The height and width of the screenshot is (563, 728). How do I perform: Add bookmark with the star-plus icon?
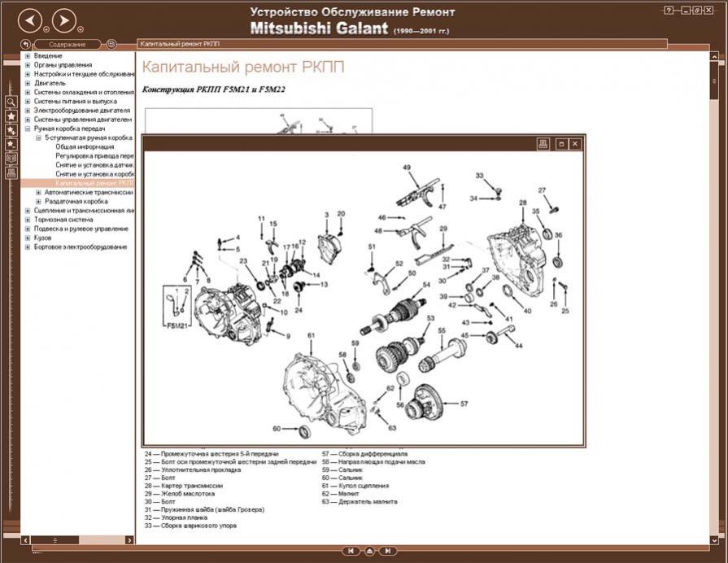coord(11,130)
